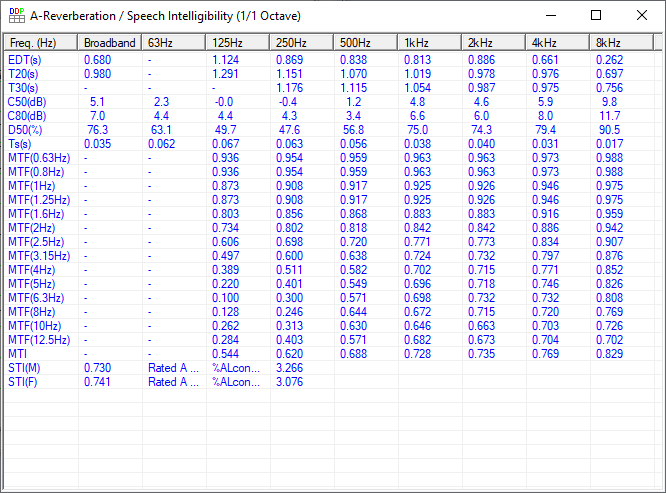Click the STI(M) row label

(25, 368)
